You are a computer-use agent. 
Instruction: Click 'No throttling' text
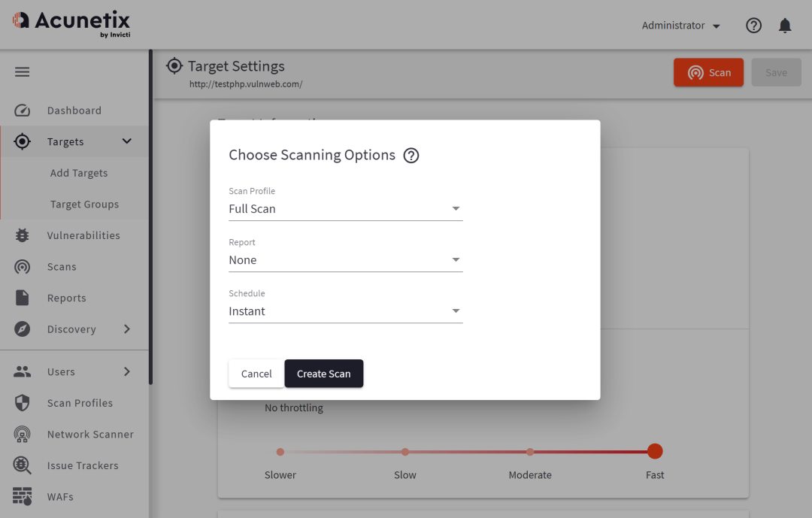pyautogui.click(x=294, y=407)
